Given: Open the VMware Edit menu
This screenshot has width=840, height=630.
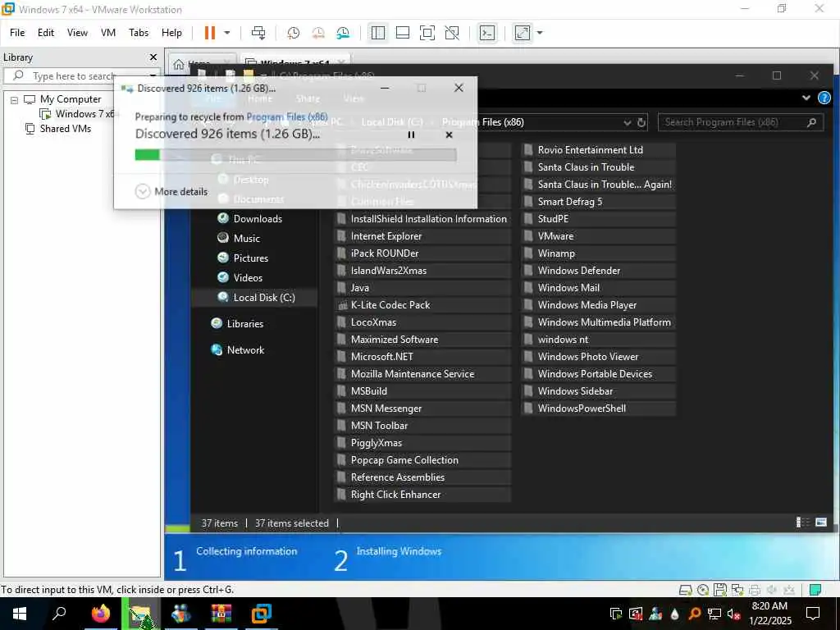Looking at the screenshot, I should click(46, 33).
